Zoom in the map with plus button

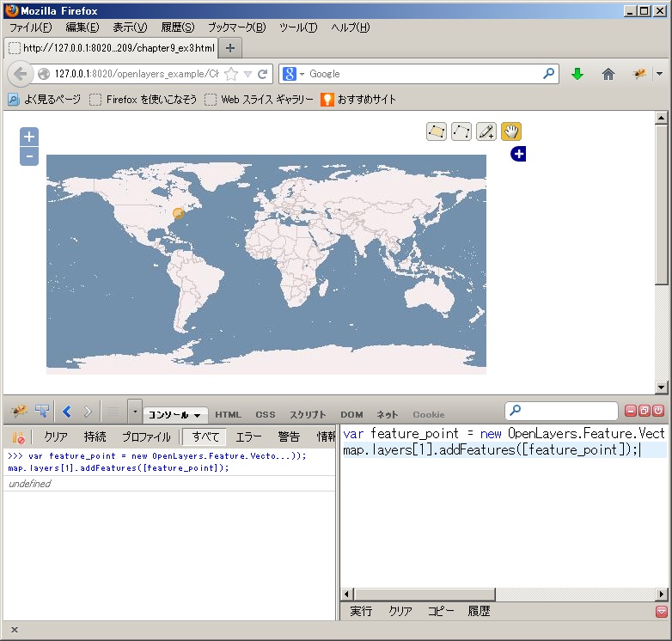(x=29, y=137)
